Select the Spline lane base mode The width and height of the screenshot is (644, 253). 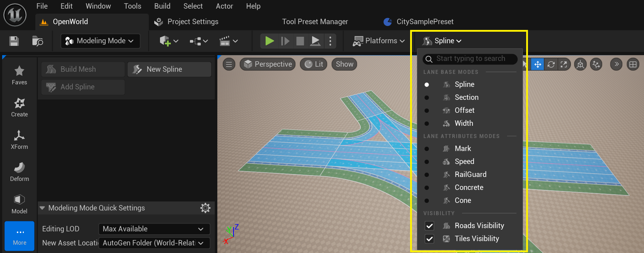pyautogui.click(x=470, y=84)
